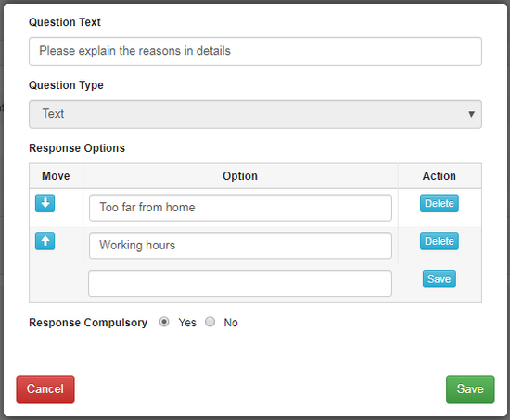This screenshot has height=420, width=510.
Task: Click the Action column header
Action: pos(440,176)
